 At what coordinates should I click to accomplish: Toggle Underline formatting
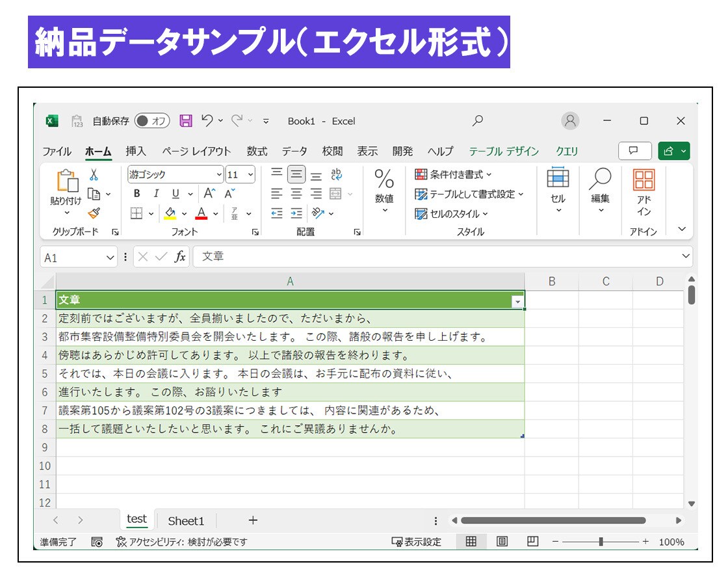[175, 193]
